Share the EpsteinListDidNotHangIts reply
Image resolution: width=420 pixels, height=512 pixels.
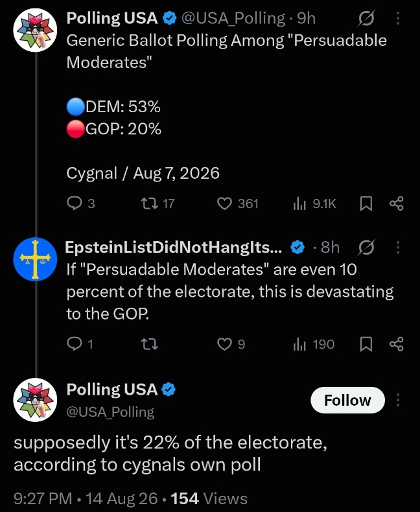(x=397, y=344)
